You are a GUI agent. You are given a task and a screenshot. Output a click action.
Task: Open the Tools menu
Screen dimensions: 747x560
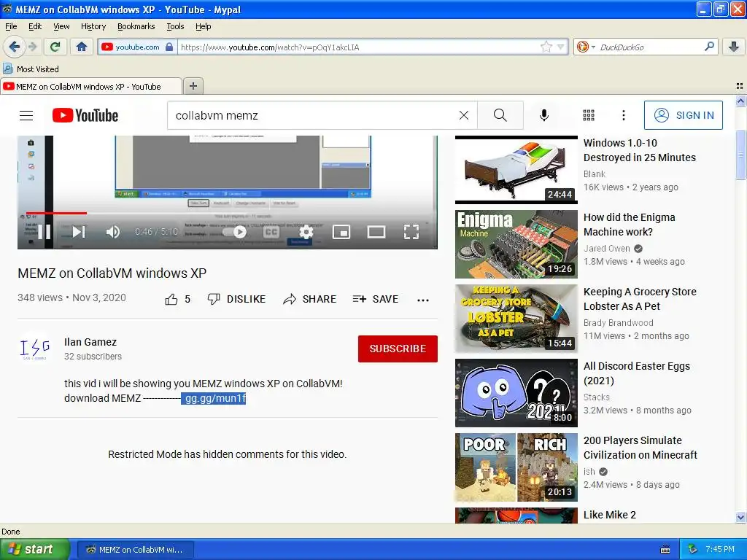pos(175,26)
